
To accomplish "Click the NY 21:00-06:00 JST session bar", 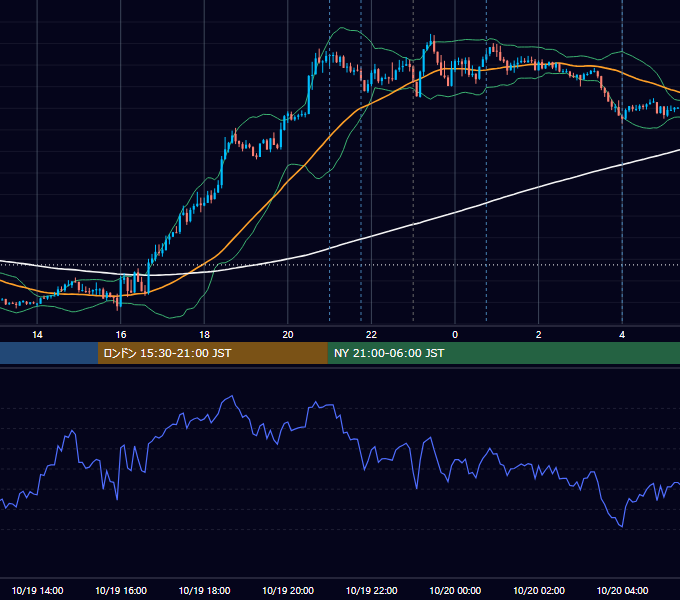I will pyautogui.click(x=503, y=353).
